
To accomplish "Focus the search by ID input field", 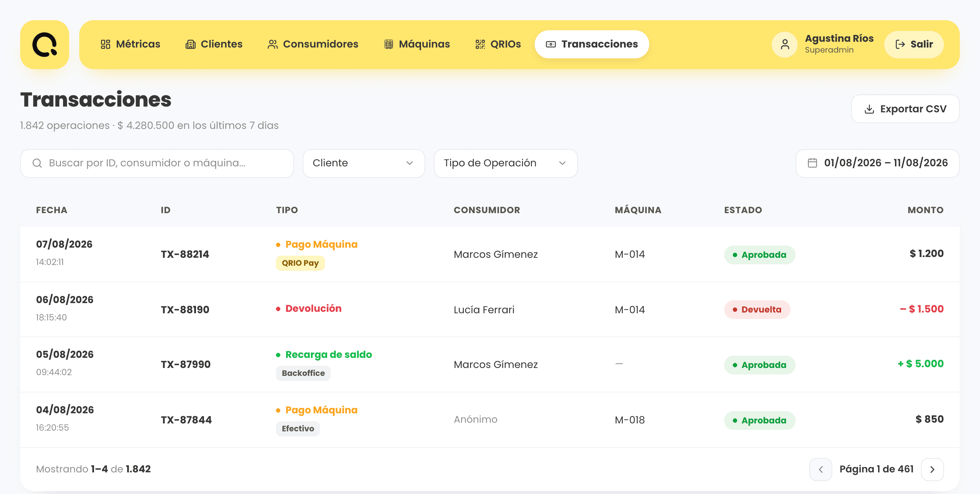I will (157, 163).
